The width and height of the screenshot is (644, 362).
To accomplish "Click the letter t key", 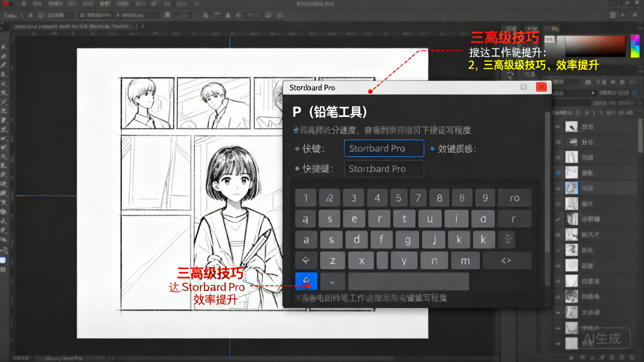I will click(x=404, y=219).
